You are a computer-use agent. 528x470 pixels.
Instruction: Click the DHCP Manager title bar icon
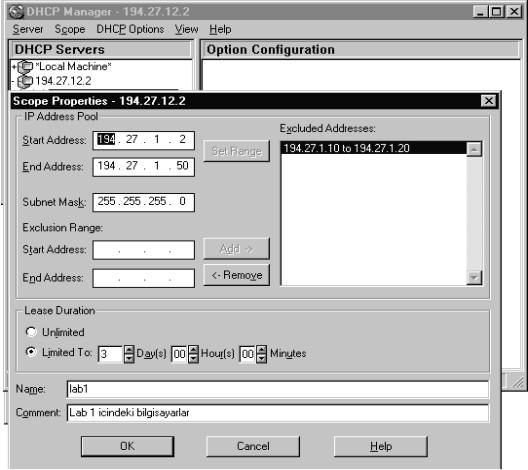(16, 12)
